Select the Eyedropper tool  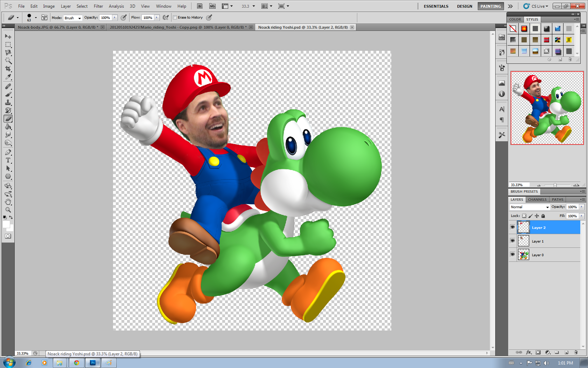[x=8, y=77]
